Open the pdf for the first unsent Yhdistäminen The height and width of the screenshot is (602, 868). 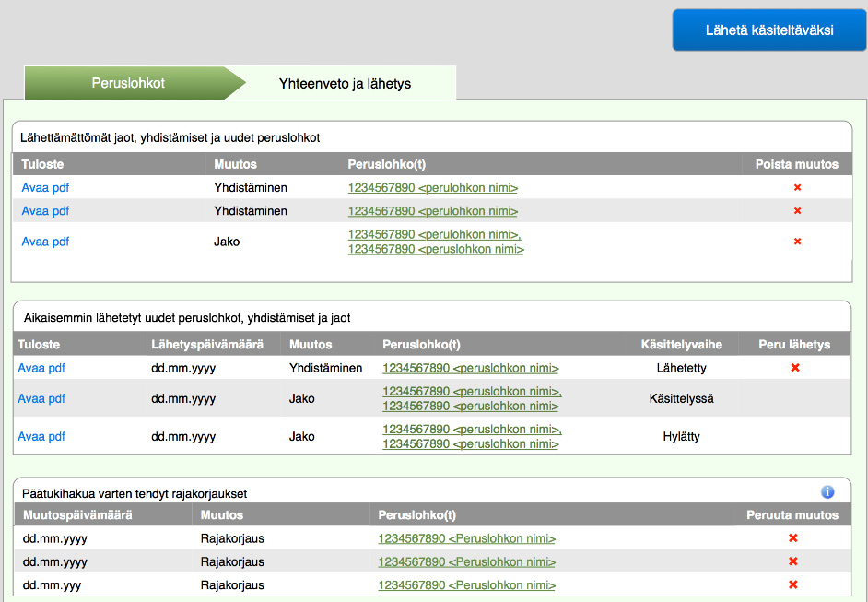[45, 188]
